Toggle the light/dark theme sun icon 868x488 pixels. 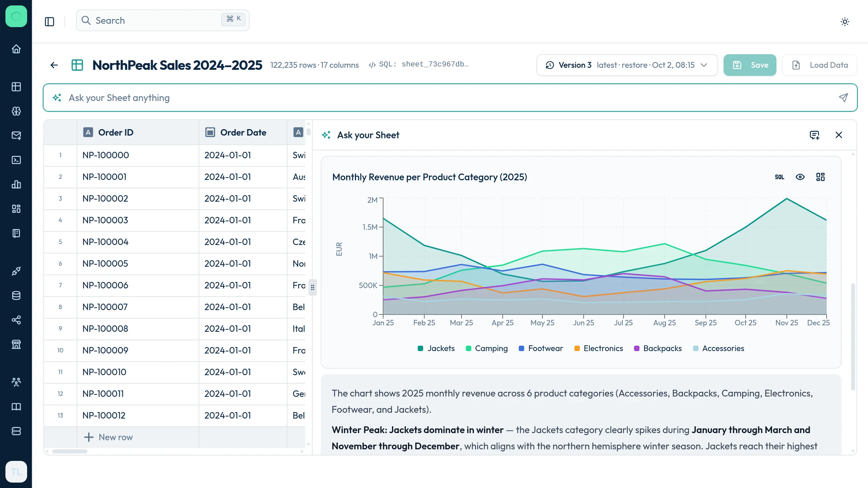pyautogui.click(x=845, y=22)
